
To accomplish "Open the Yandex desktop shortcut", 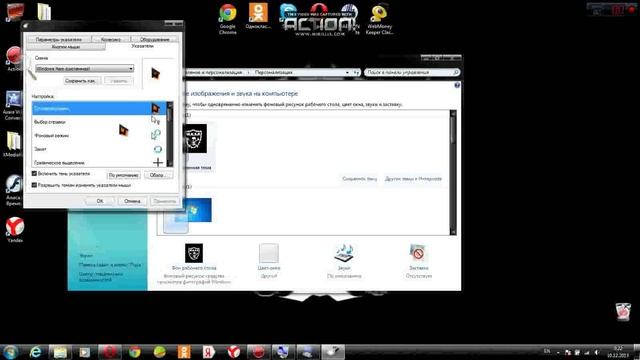I will coord(15,229).
